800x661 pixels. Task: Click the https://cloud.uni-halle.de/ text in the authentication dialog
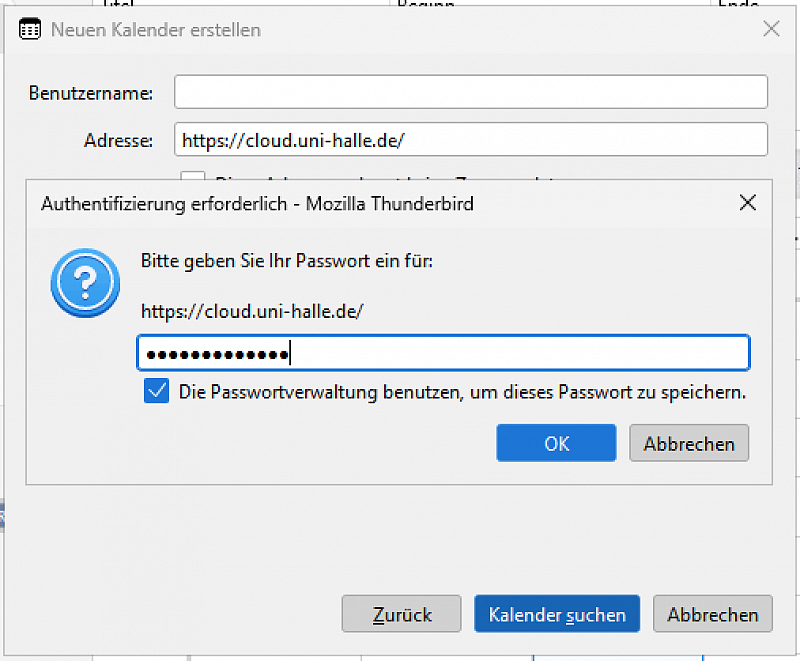coord(252,311)
